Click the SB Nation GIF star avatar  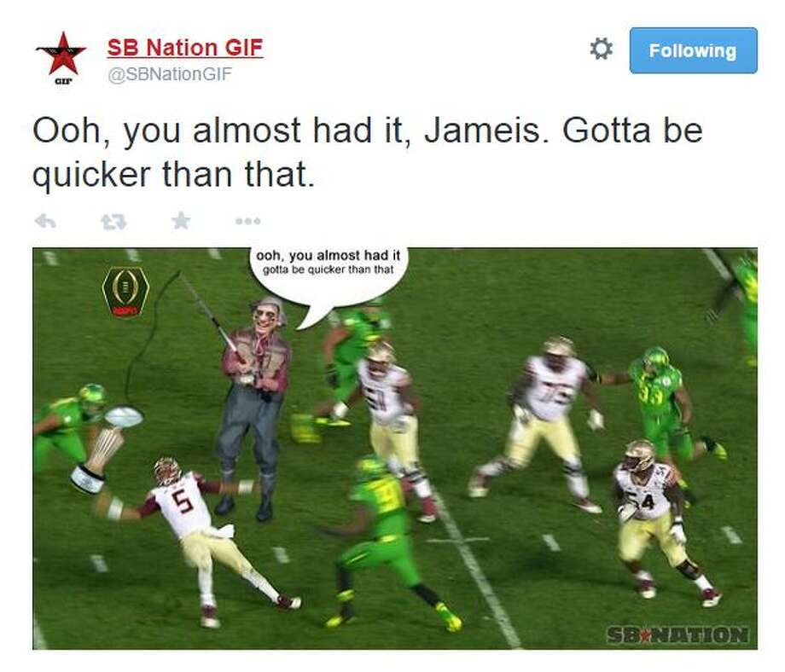[x=61, y=57]
